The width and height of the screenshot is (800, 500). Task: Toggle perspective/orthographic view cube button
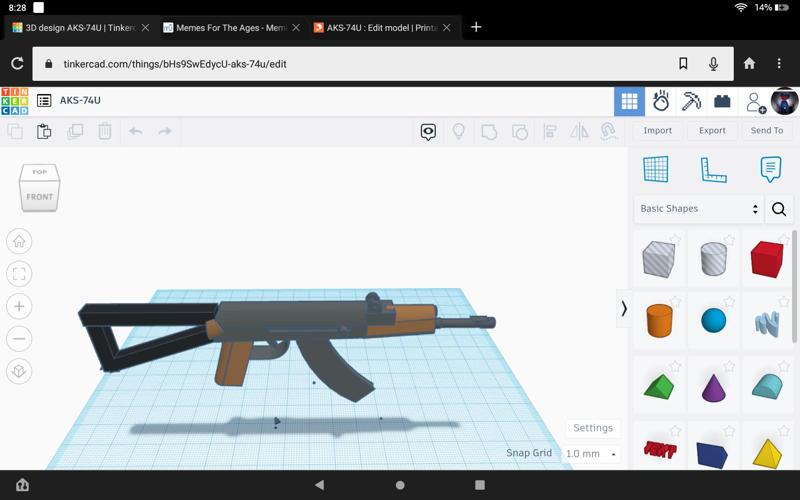[19, 371]
